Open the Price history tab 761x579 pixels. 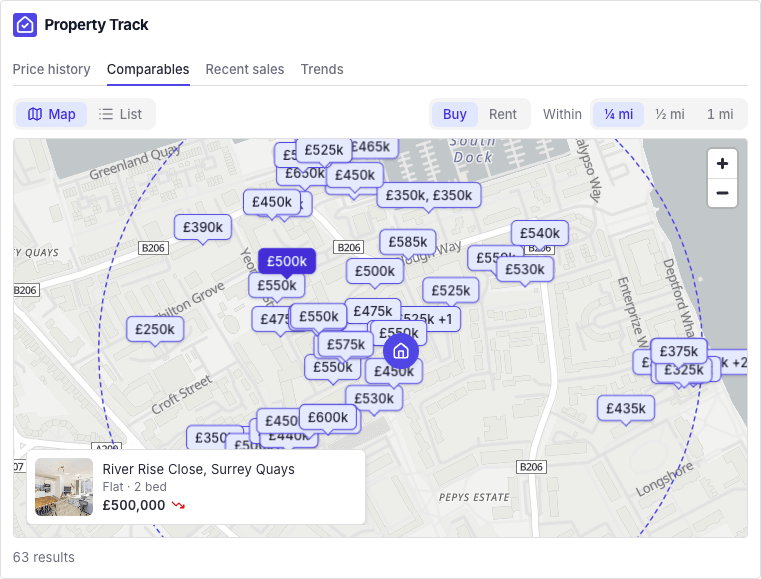click(x=51, y=69)
